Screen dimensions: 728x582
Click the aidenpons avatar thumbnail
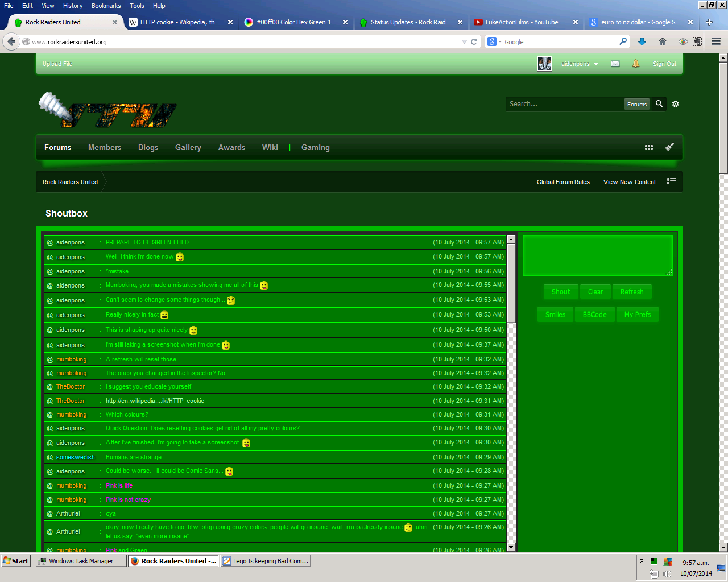click(x=545, y=64)
